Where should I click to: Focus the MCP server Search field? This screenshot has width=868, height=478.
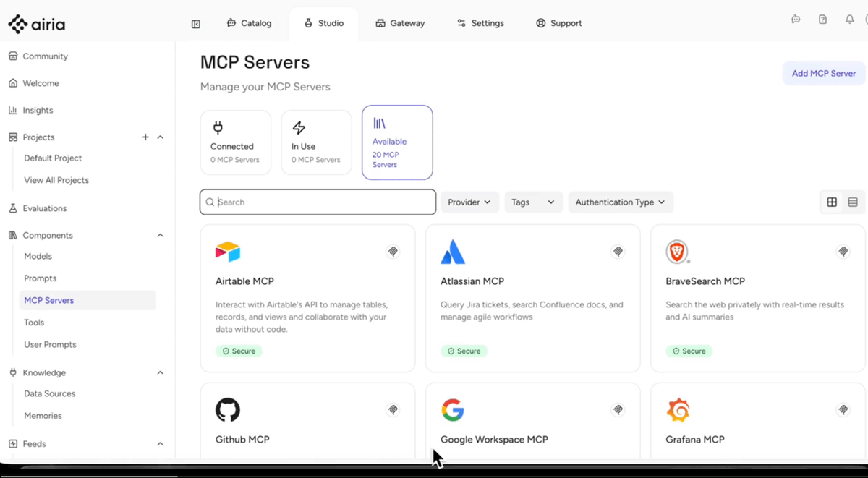[318, 202]
